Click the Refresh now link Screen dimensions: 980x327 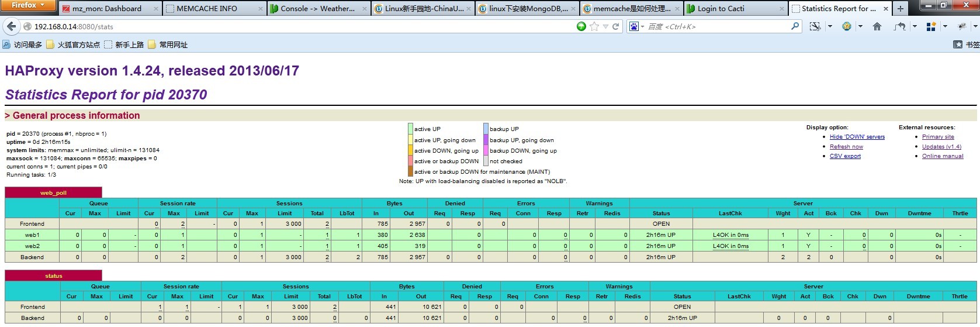point(846,147)
